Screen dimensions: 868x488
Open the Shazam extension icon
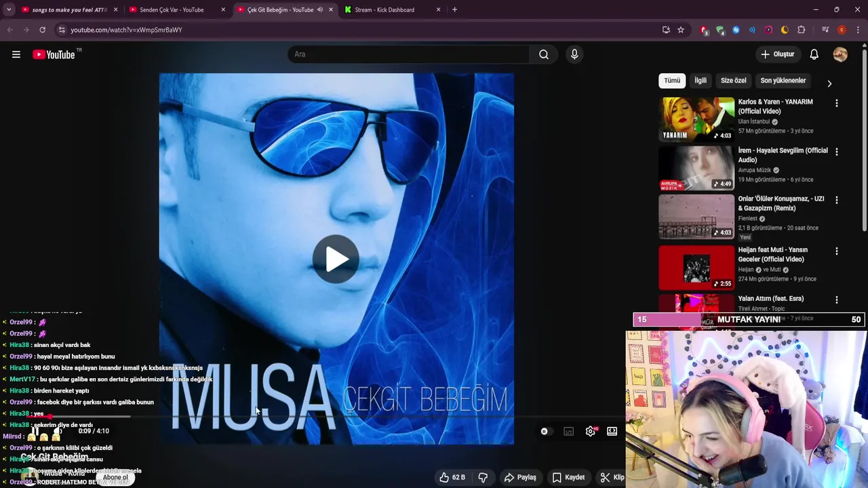tap(736, 30)
